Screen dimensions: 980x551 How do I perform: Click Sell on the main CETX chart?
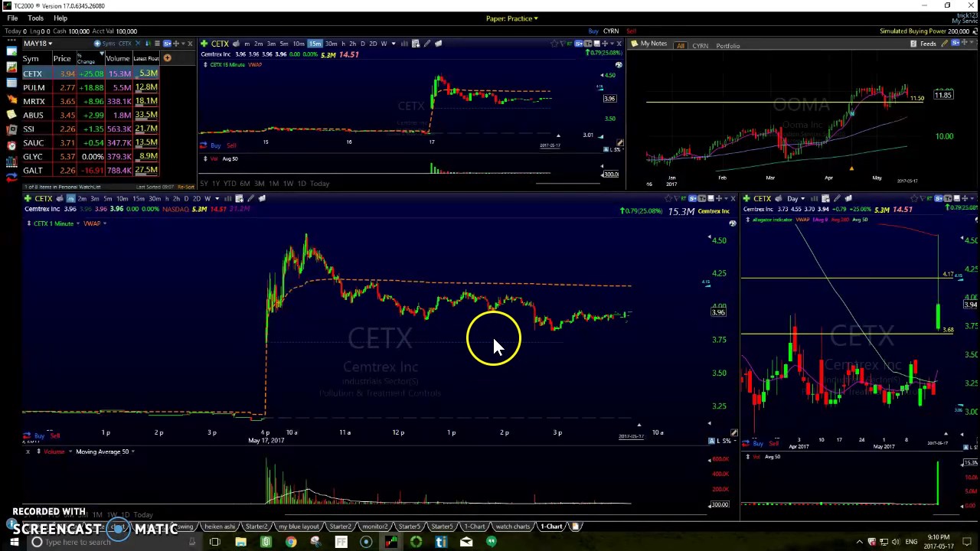click(x=54, y=435)
